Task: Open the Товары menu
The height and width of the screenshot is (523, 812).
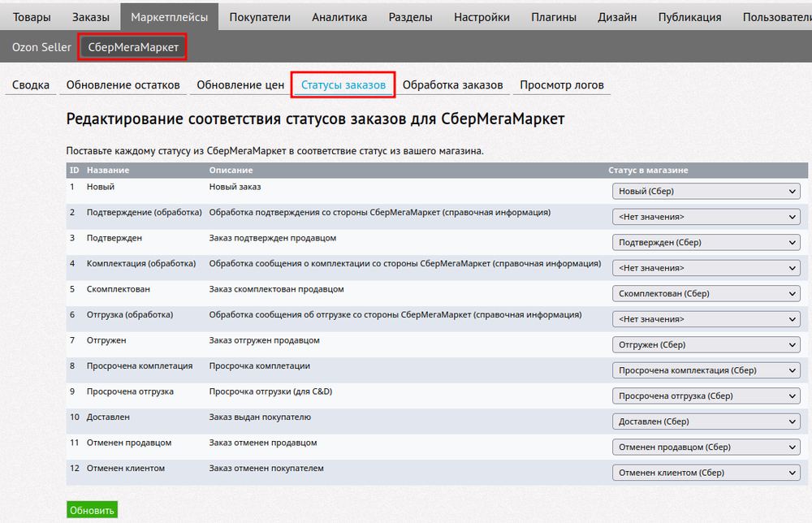Action: click(x=32, y=17)
